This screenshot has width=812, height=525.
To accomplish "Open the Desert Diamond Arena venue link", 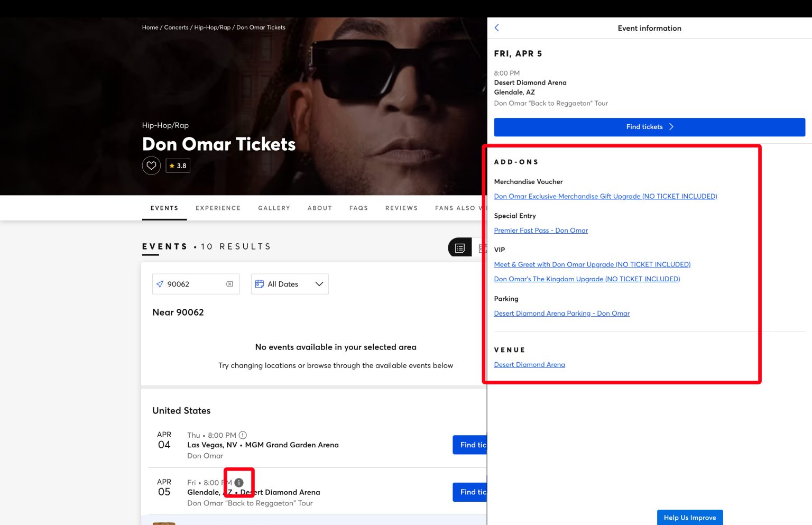I will tap(529, 364).
